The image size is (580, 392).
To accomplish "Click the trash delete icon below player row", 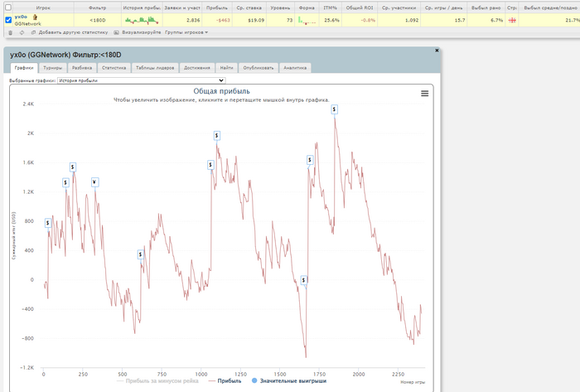I will click(x=10, y=32).
